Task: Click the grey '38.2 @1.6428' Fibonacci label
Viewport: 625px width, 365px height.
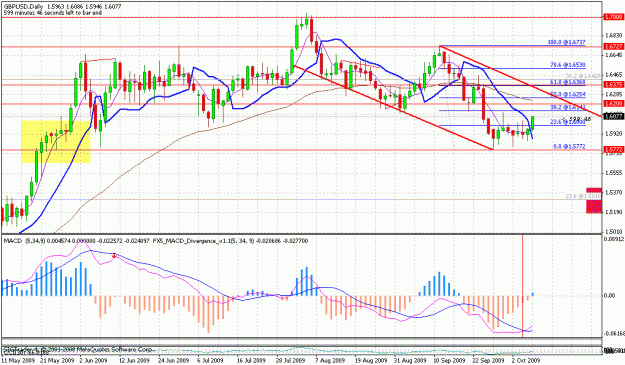Action: (x=583, y=75)
